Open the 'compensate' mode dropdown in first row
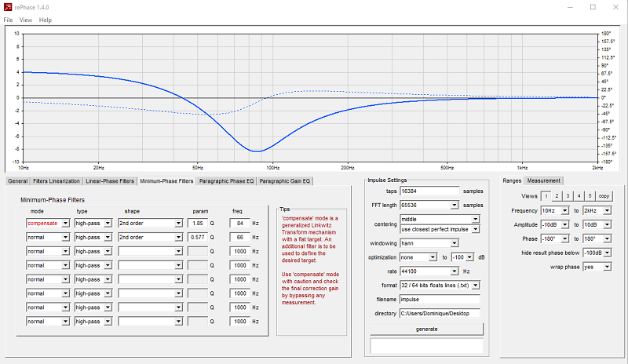 pyautogui.click(x=48, y=223)
